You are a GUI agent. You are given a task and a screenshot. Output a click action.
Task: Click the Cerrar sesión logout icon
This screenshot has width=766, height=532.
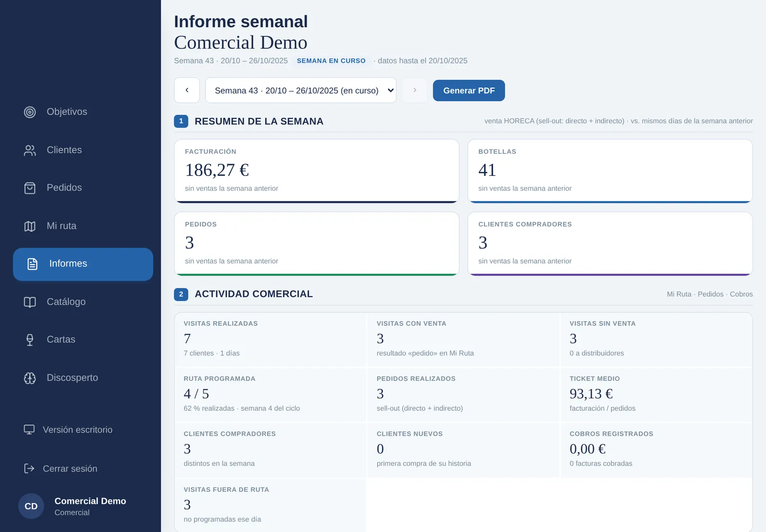[x=29, y=468]
